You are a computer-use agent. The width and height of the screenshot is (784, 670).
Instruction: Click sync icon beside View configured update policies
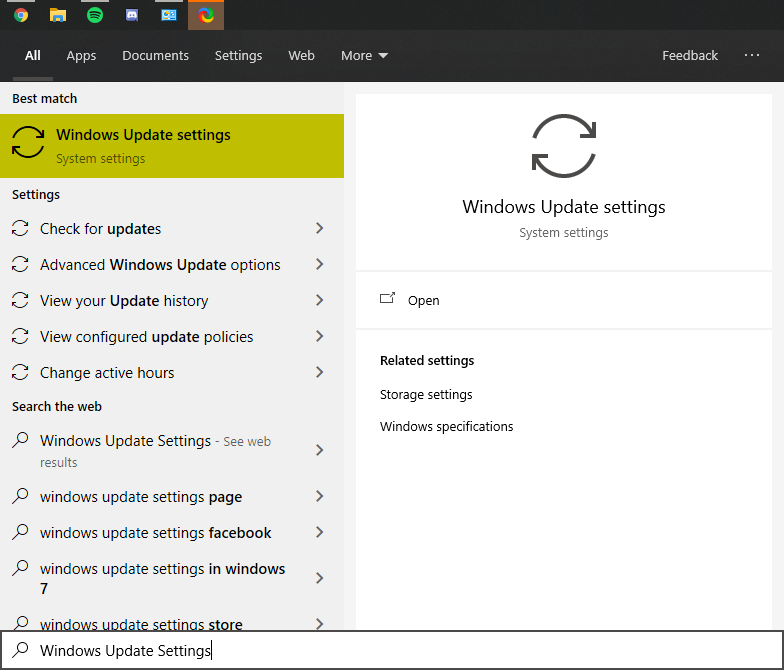pos(20,336)
